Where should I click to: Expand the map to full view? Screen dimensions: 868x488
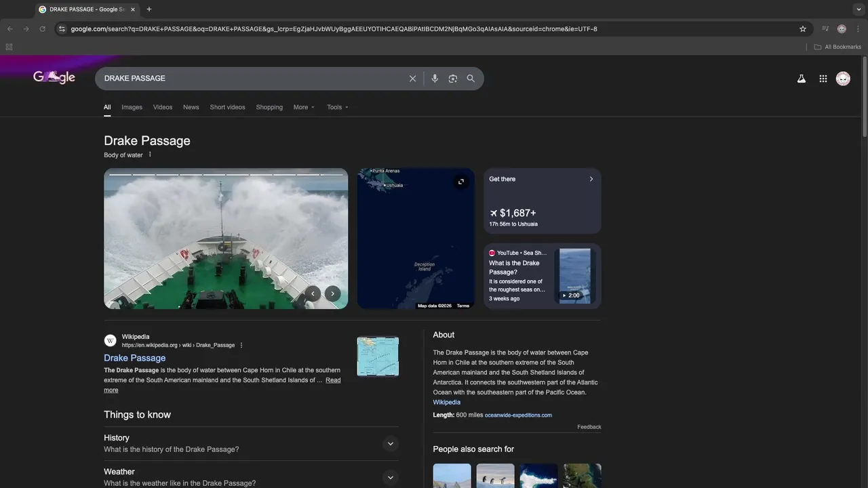pyautogui.click(x=461, y=182)
